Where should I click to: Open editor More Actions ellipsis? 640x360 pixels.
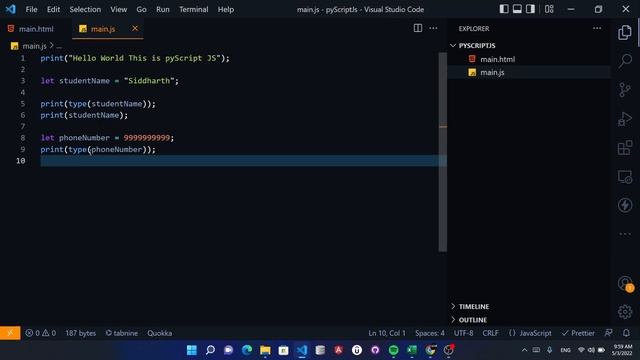pyautogui.click(x=433, y=28)
